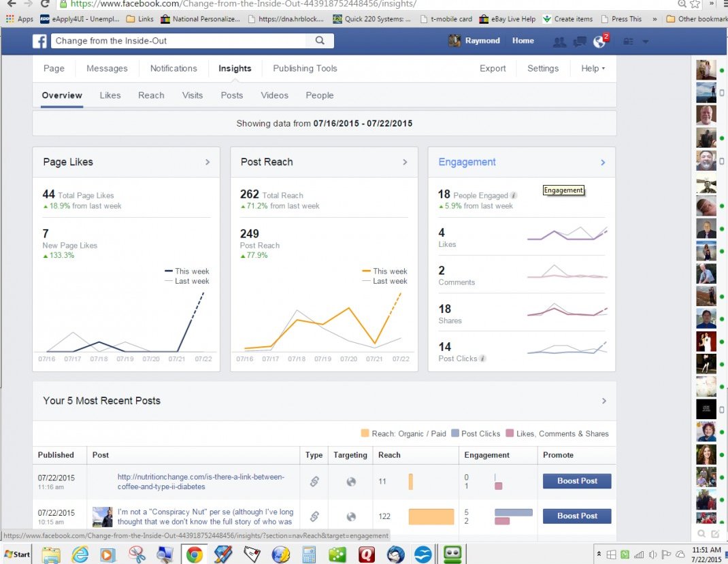The image size is (728, 564).
Task: Click the Facebook search input field
Action: [x=178, y=40]
